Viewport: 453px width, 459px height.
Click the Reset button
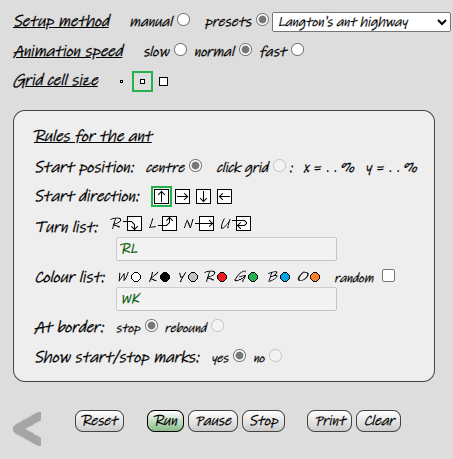pyautogui.click(x=100, y=421)
